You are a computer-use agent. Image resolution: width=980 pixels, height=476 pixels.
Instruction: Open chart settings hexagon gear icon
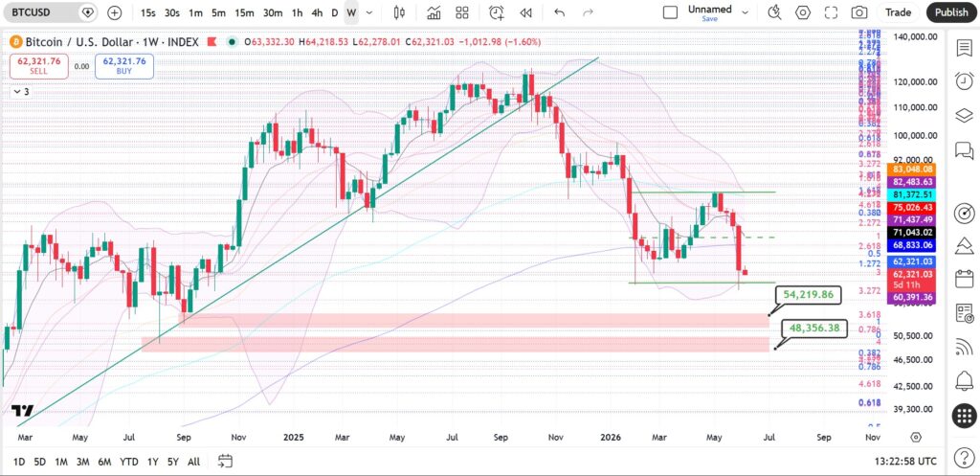pos(803,12)
